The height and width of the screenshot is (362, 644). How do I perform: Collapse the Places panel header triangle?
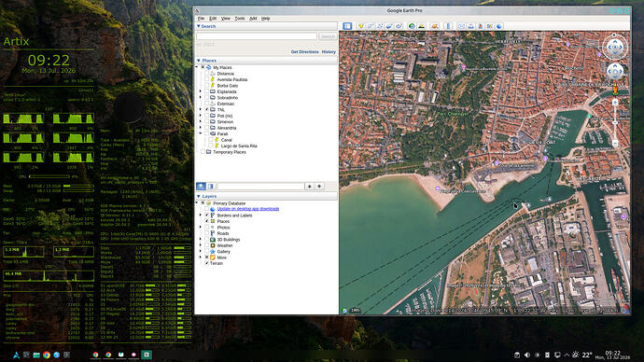point(199,61)
